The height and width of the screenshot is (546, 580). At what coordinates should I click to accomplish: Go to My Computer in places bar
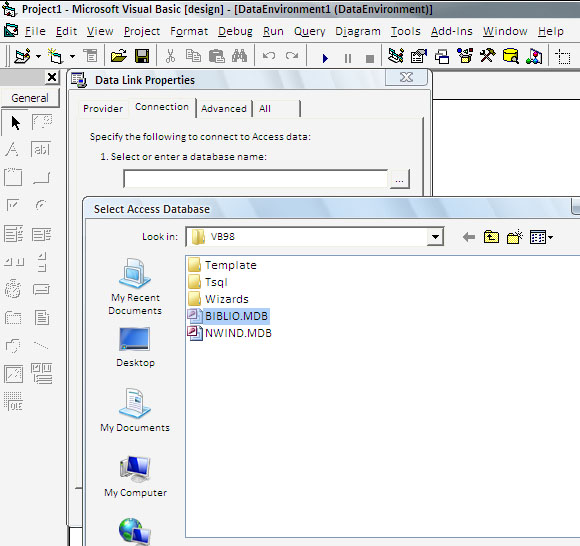[x=135, y=476]
